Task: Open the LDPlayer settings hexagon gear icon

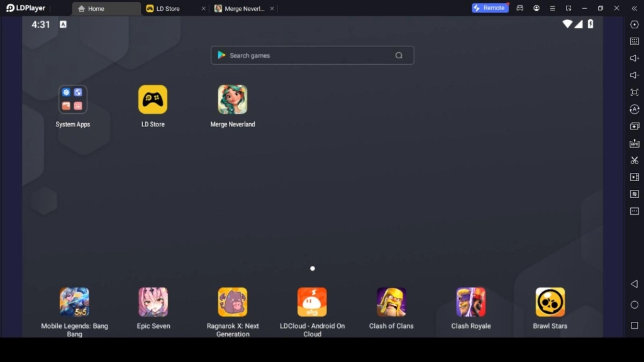Action: (x=634, y=25)
